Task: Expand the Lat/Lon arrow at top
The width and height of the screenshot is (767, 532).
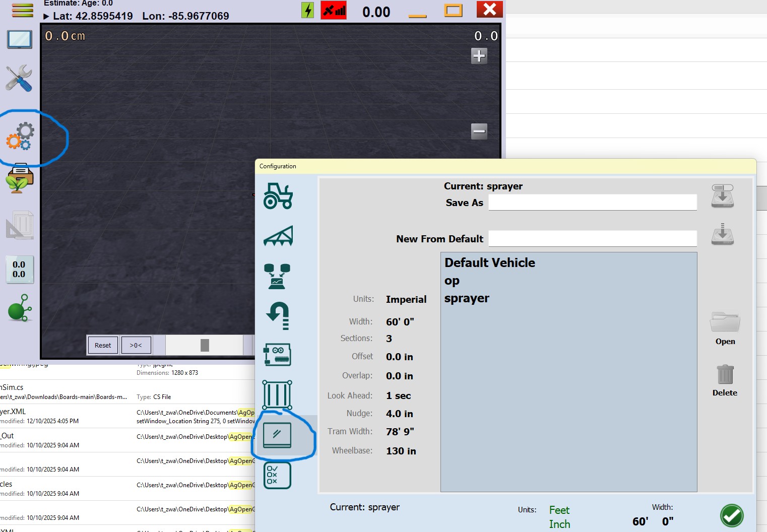Action: point(46,17)
